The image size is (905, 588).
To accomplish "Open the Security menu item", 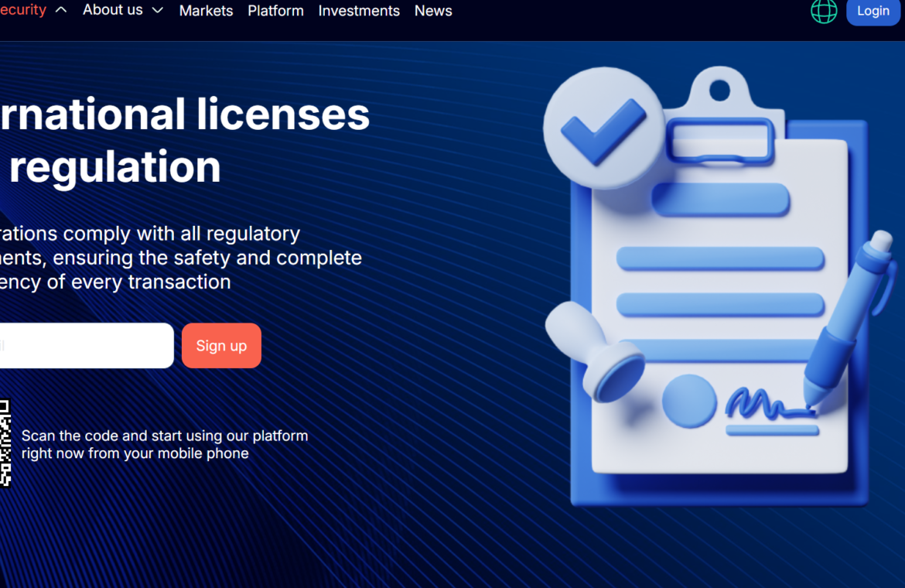I will (22, 10).
